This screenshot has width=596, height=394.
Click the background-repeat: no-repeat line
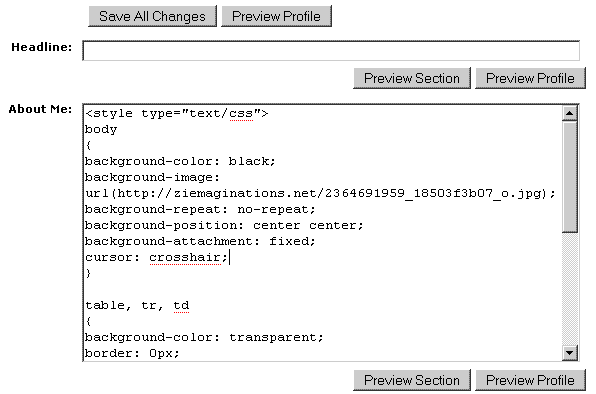(x=200, y=209)
